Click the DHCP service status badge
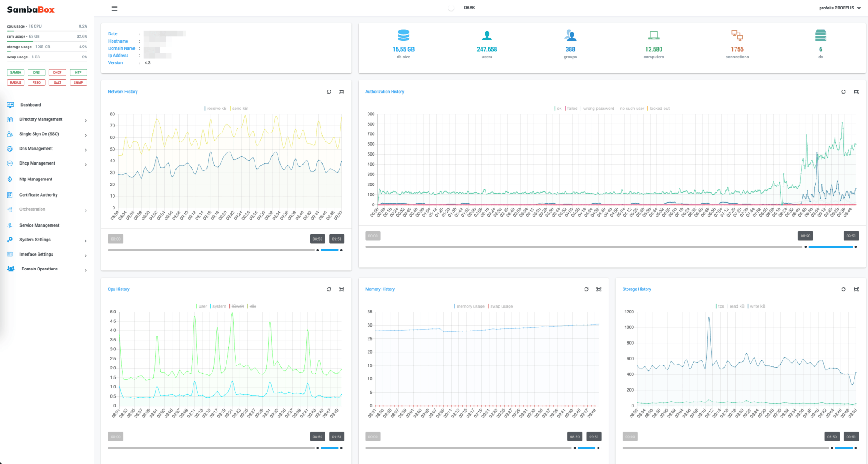 (x=57, y=72)
